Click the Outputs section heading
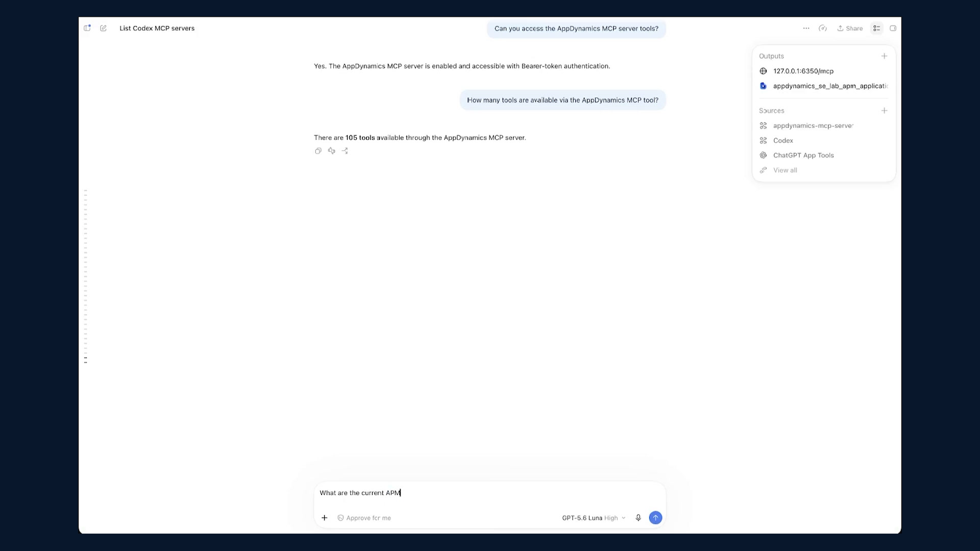The width and height of the screenshot is (980, 551). coord(771,56)
